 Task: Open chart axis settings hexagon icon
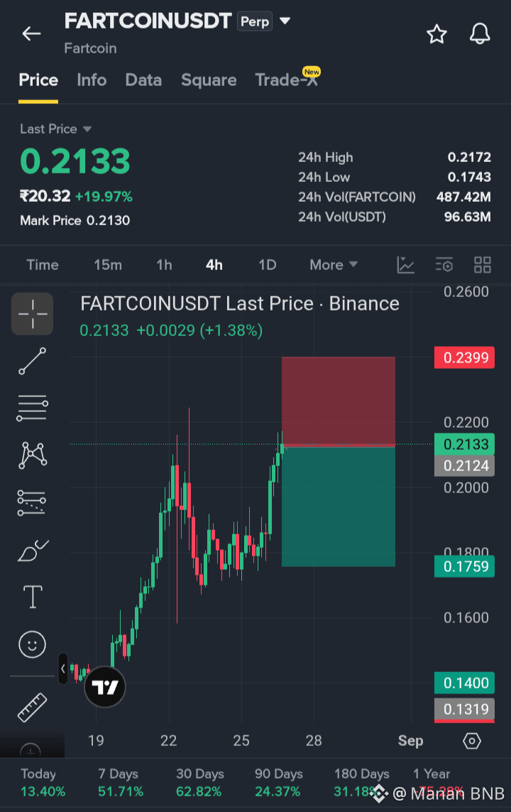[472, 741]
